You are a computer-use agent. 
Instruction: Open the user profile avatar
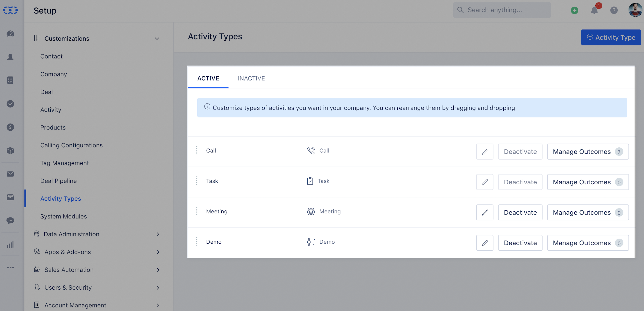pyautogui.click(x=635, y=10)
